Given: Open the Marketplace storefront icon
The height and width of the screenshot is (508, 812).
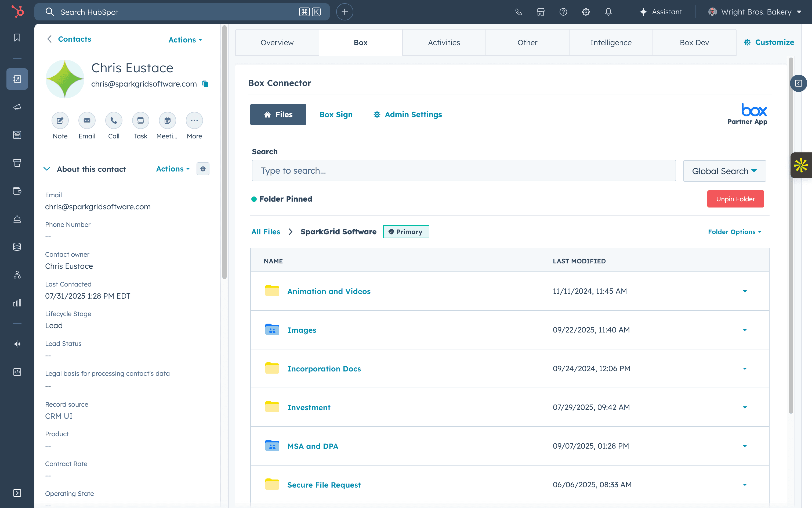Looking at the screenshot, I should [541, 12].
